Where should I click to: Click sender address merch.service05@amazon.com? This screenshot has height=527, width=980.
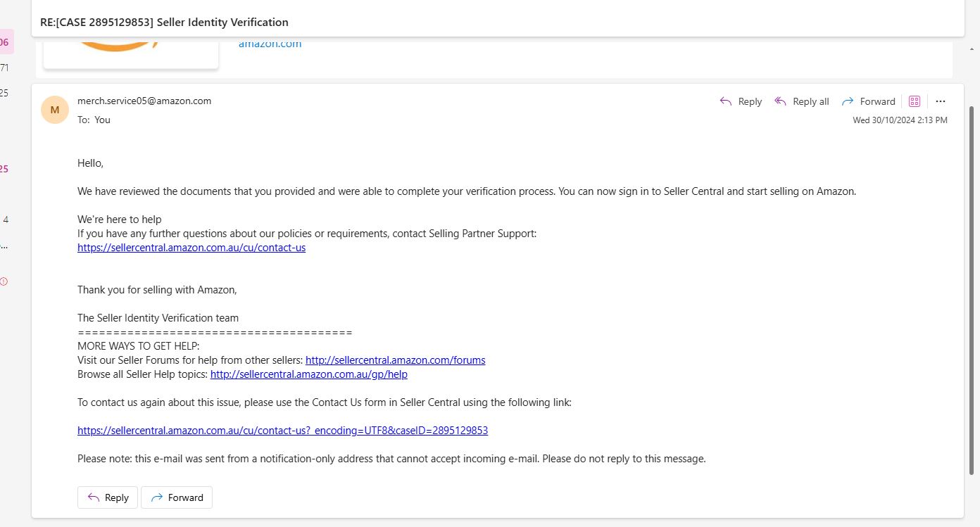tap(144, 101)
